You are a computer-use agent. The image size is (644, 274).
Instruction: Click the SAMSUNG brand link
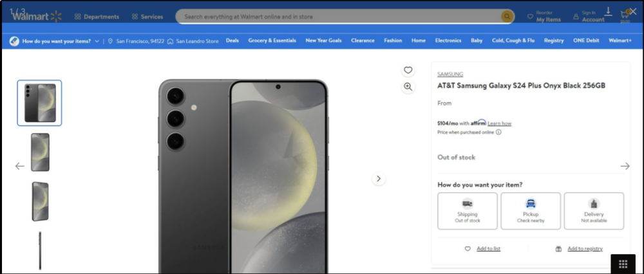click(450, 74)
